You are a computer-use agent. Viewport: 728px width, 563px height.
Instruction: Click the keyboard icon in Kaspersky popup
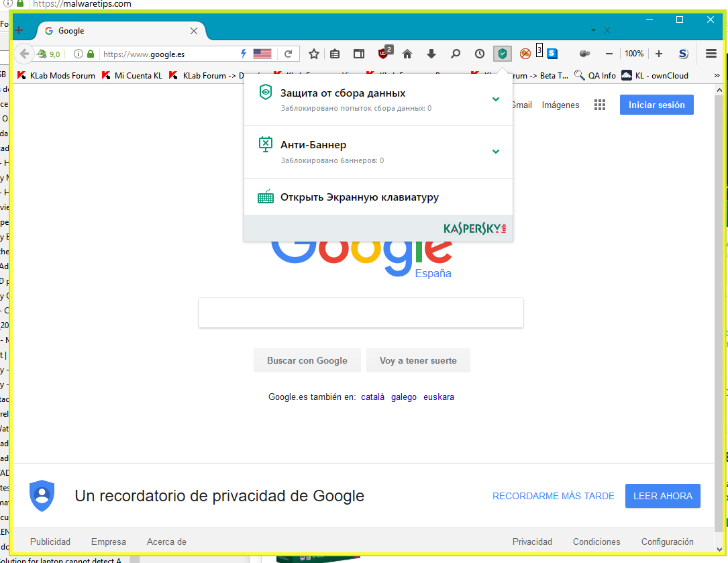point(266,197)
